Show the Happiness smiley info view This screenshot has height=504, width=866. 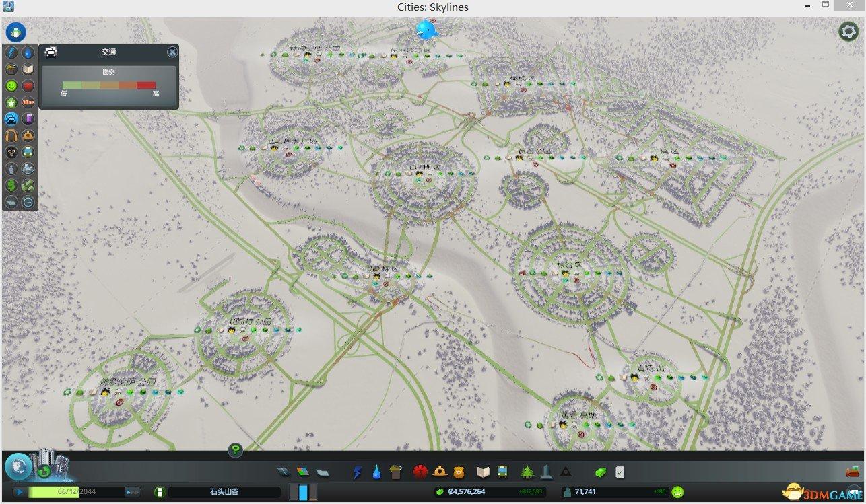tap(11, 85)
